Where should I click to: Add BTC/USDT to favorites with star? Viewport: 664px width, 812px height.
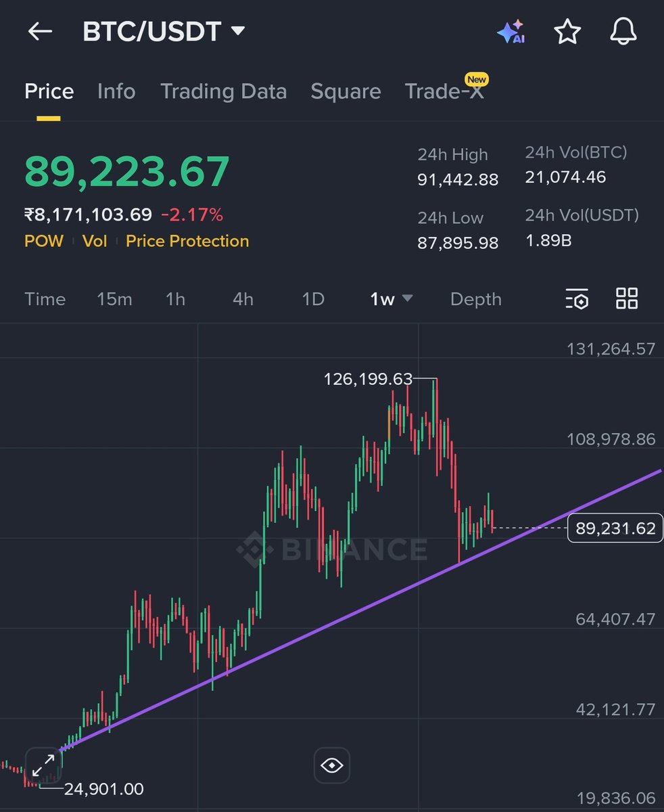click(567, 31)
